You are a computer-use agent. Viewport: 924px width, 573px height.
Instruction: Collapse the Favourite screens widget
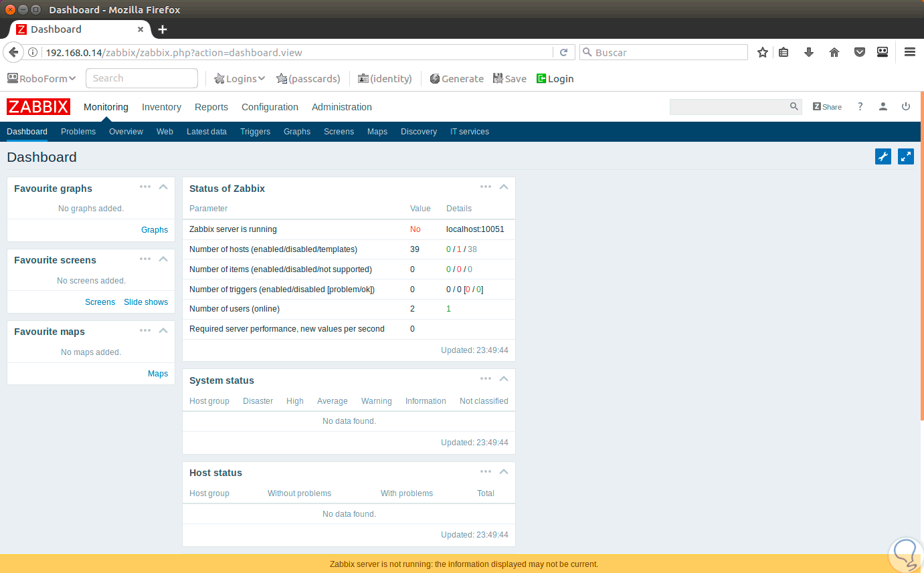point(163,259)
